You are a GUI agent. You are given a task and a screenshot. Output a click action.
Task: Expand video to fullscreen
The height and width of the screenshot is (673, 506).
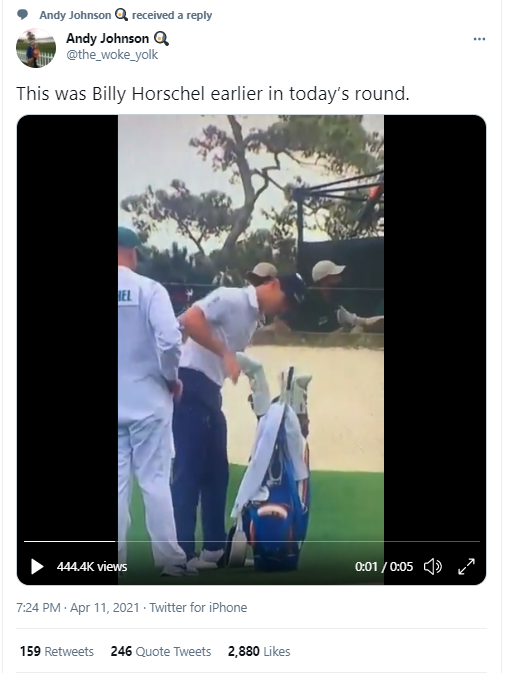click(466, 567)
